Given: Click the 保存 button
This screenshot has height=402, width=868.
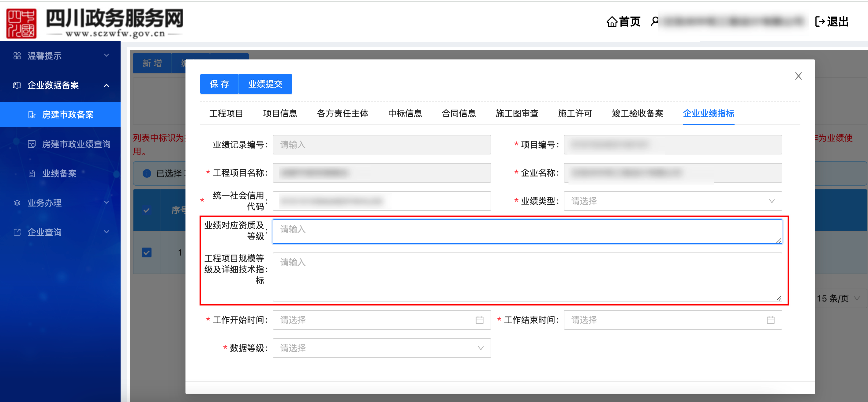Looking at the screenshot, I should [x=219, y=84].
